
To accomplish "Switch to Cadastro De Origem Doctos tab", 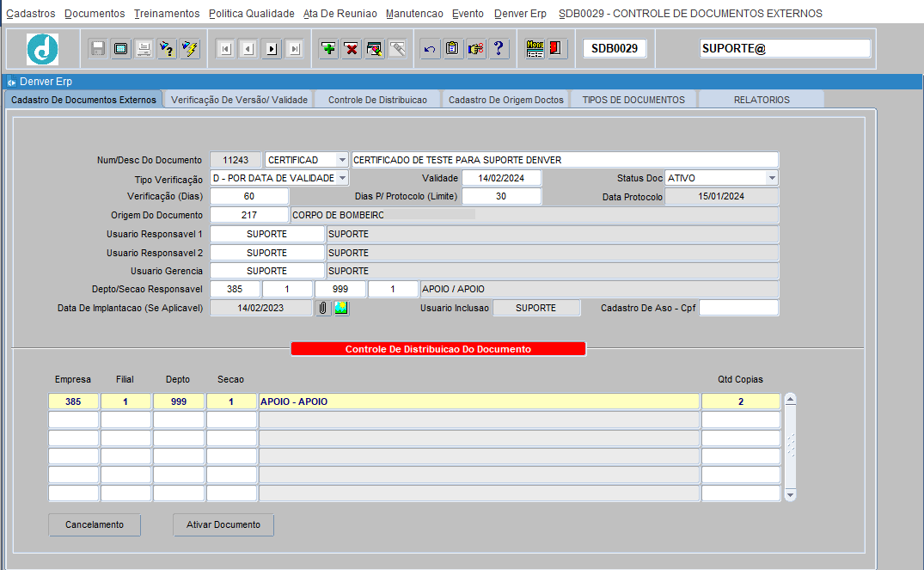I will [506, 100].
